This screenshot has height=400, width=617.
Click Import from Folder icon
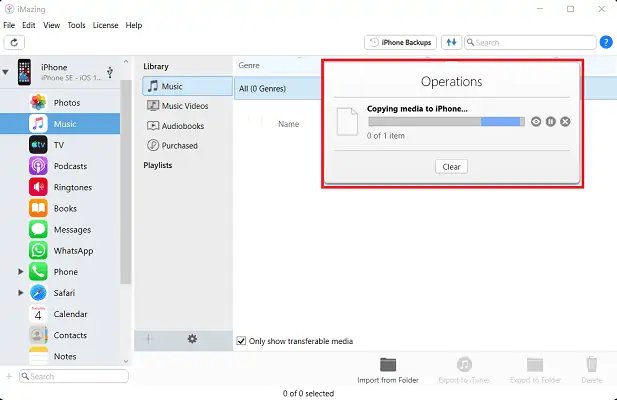pos(388,365)
